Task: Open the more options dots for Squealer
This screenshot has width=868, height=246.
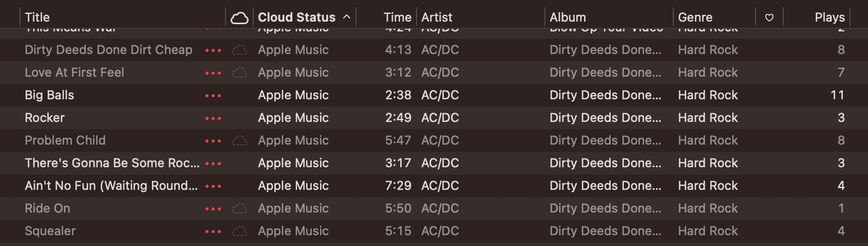Action: tap(213, 232)
